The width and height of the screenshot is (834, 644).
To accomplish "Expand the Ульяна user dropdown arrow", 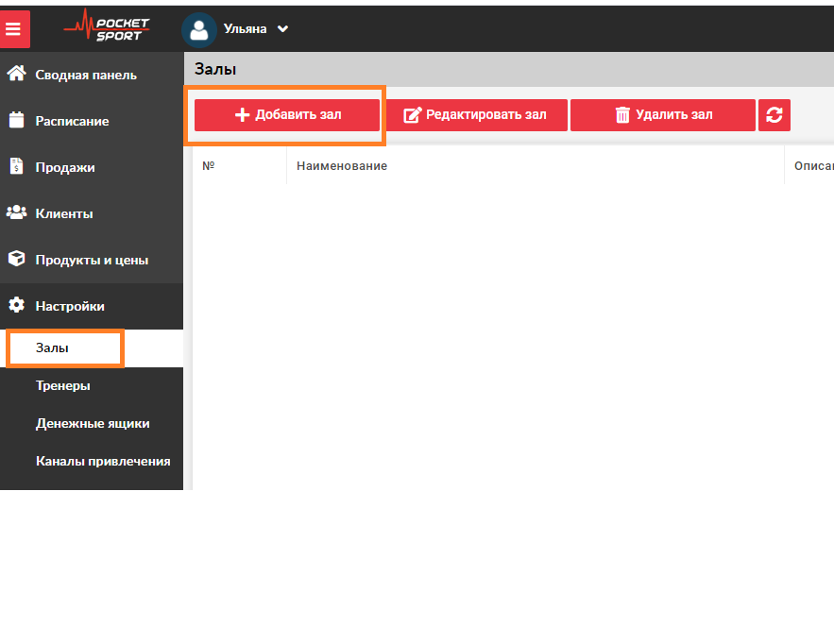I will (282, 29).
